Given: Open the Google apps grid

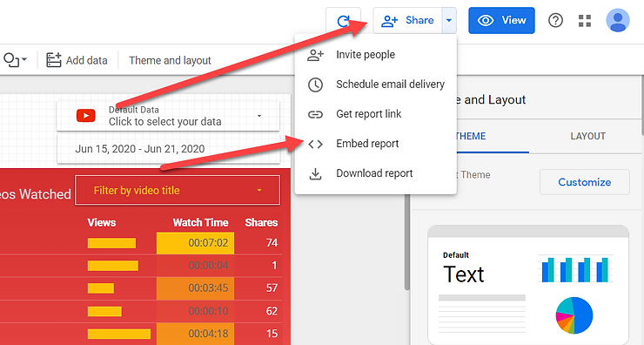Looking at the screenshot, I should coord(585,21).
